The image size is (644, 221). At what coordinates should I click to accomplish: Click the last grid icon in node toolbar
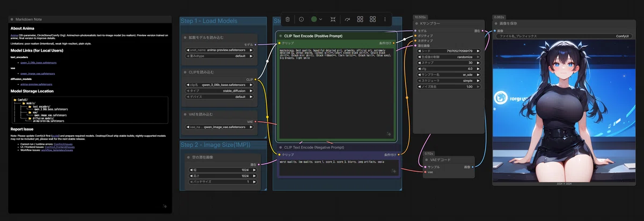(x=372, y=19)
